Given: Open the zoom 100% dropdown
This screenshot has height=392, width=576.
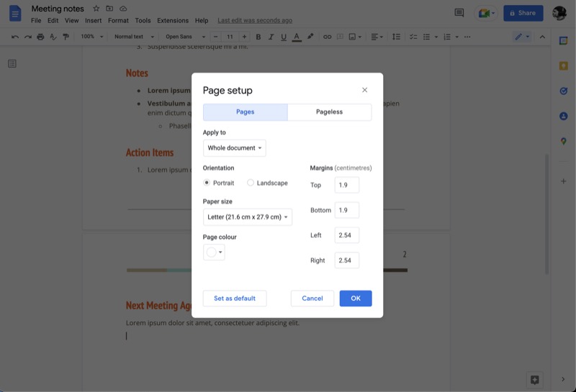Looking at the screenshot, I should pos(92,37).
